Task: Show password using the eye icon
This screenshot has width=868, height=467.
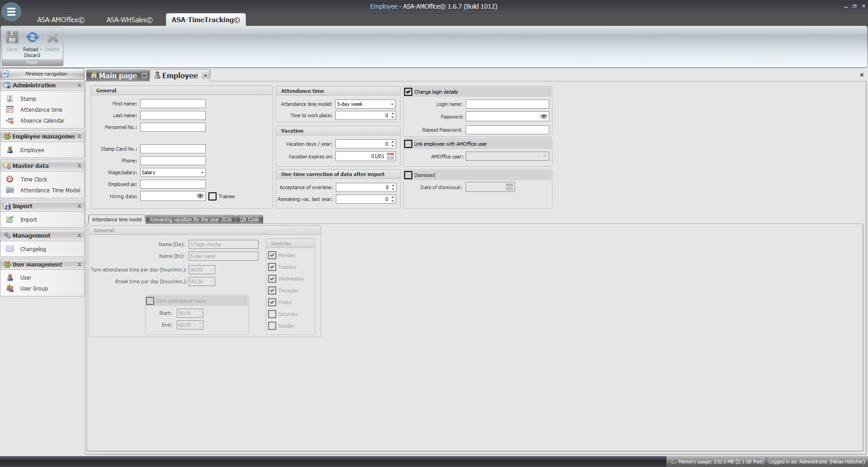Action: pos(543,117)
